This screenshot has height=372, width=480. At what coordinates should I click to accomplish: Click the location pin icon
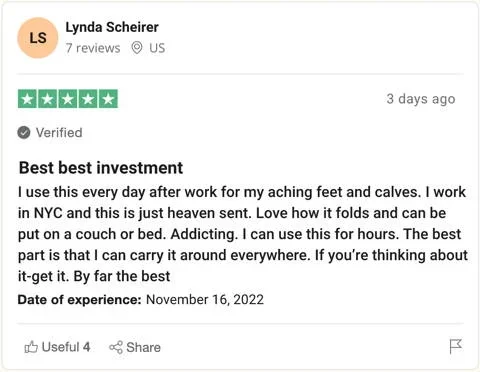137,48
